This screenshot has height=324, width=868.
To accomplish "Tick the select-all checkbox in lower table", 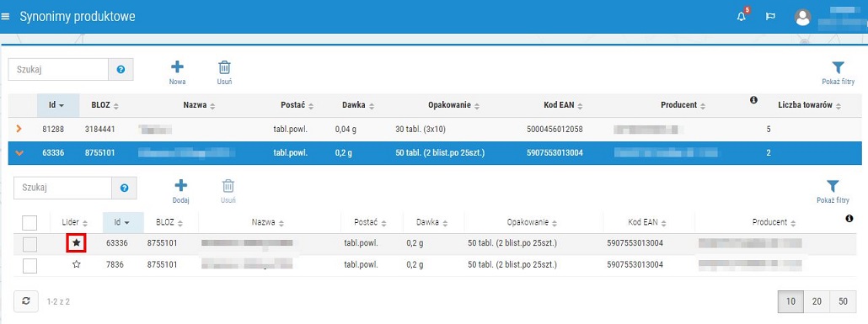I will coord(29,223).
